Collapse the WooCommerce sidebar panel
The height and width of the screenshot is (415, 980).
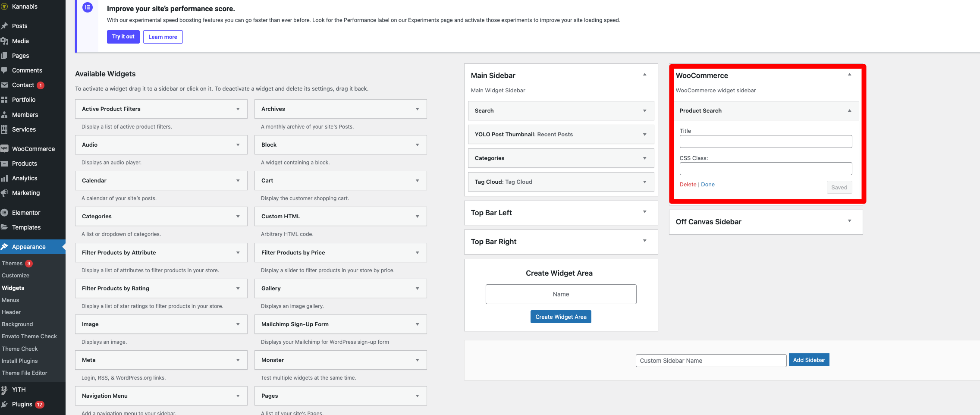point(850,75)
